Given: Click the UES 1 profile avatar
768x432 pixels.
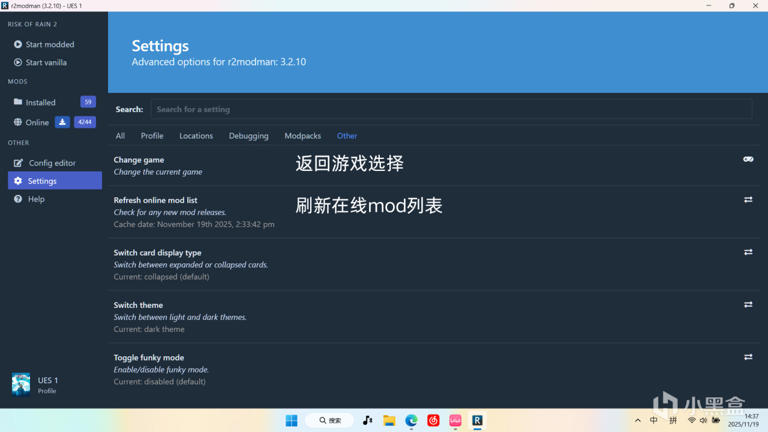Looking at the screenshot, I should coord(21,384).
